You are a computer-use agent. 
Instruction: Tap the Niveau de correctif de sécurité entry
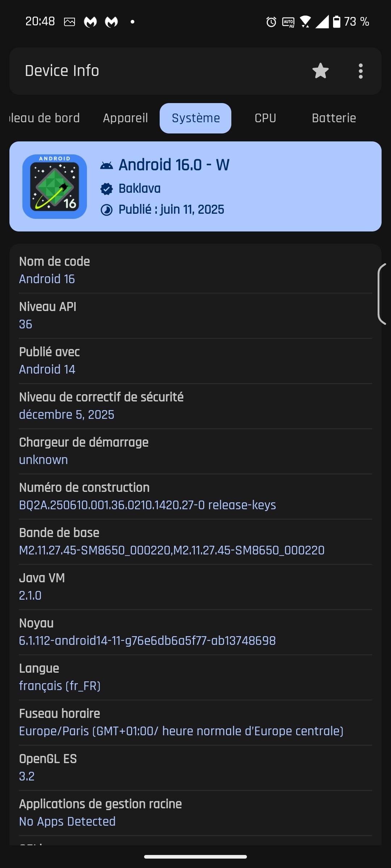pos(195,406)
